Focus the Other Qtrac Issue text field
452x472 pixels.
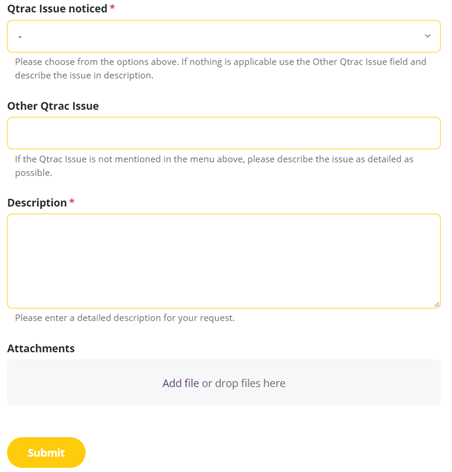[224, 133]
